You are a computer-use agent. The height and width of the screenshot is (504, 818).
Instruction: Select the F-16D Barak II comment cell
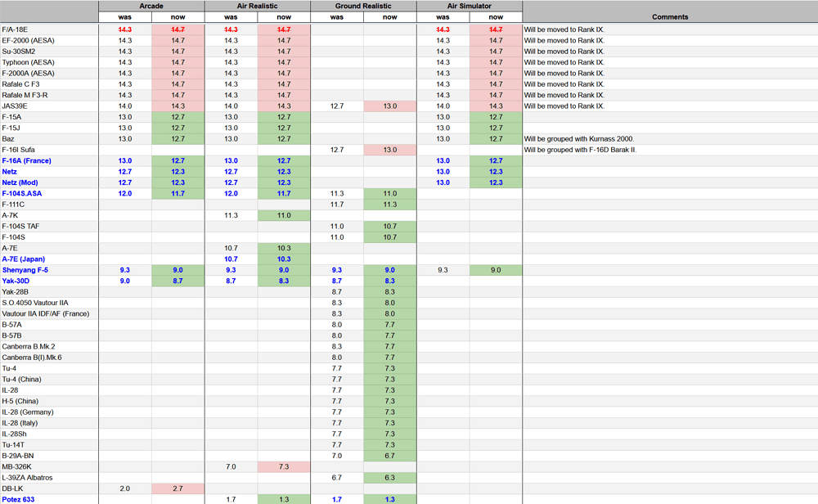click(x=580, y=150)
